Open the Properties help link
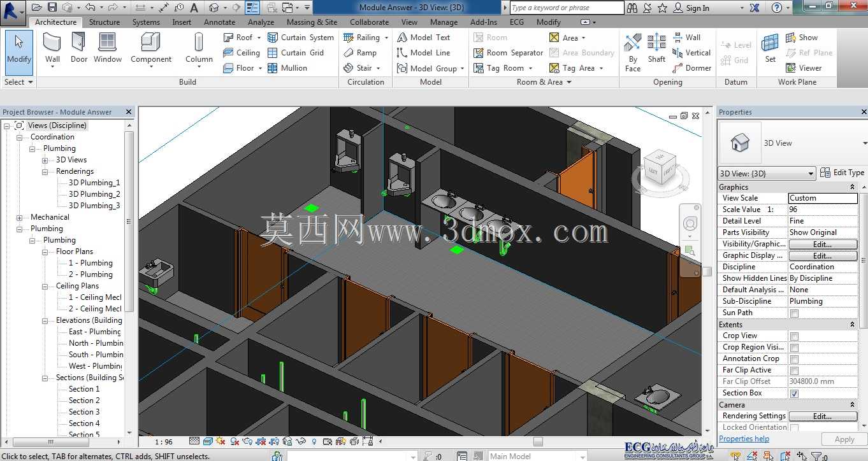The height and width of the screenshot is (461, 868). (744, 439)
